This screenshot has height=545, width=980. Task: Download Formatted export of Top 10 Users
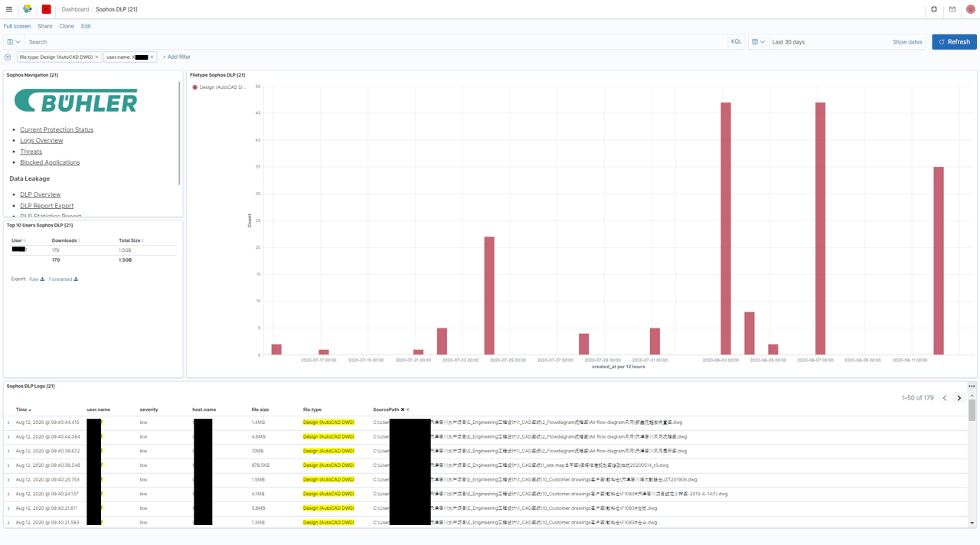[64, 279]
